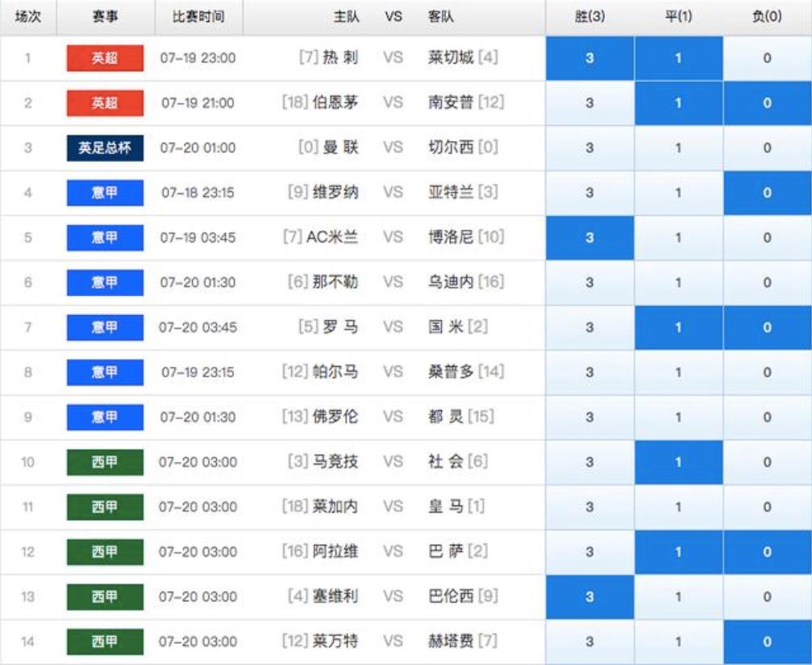Click home team 马竞技
812x665 pixels.
(x=335, y=461)
